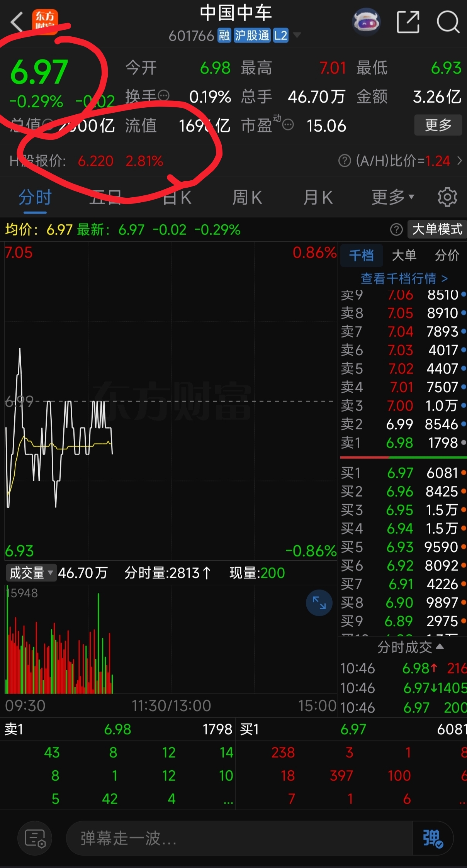Select the 分时 tab

[x=35, y=197]
